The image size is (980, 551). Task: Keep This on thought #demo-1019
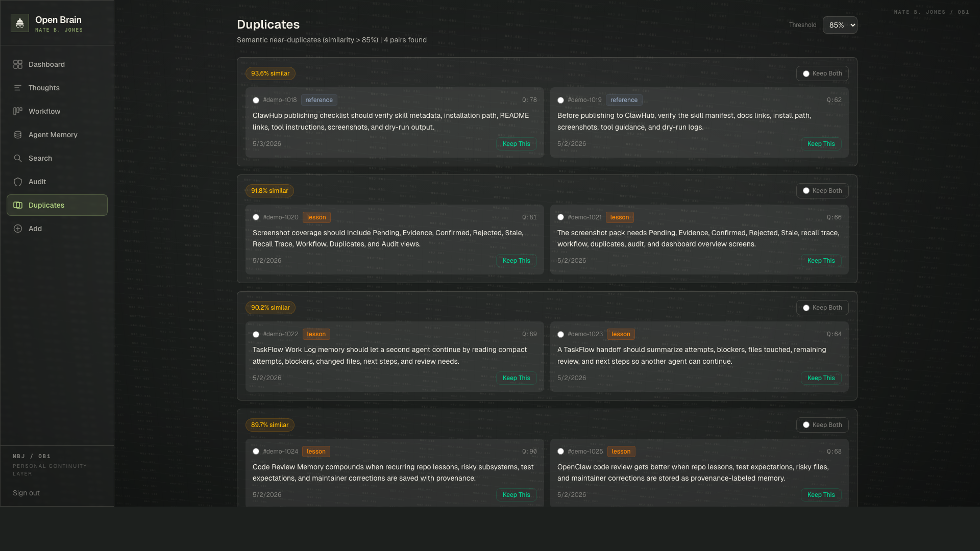pos(821,144)
